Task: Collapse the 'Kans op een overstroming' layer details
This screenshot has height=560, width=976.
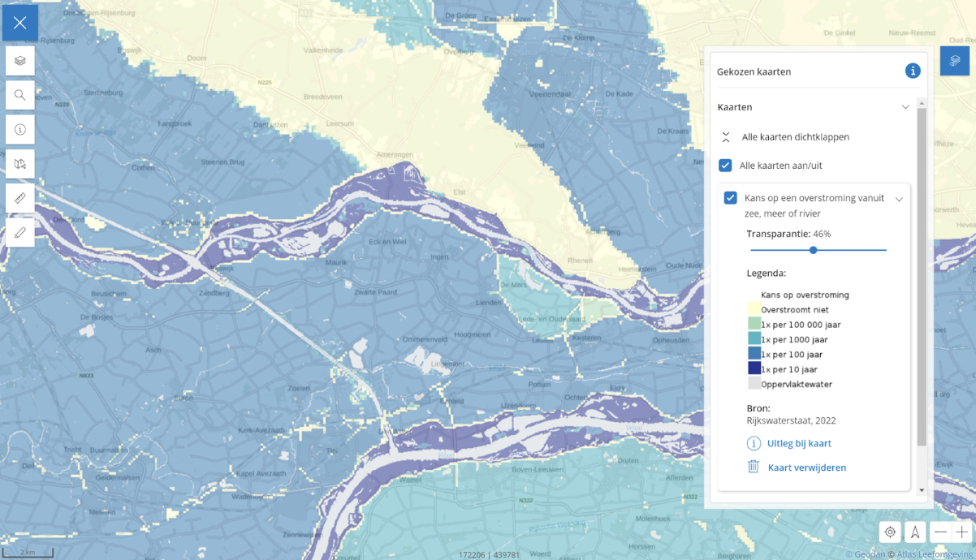Action: [899, 199]
